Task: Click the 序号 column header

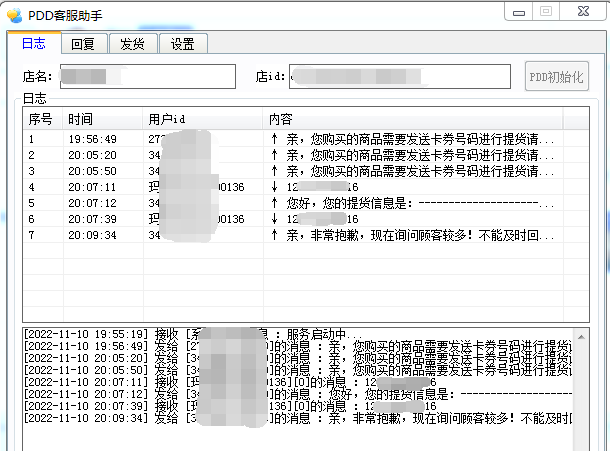Action: [x=42, y=119]
